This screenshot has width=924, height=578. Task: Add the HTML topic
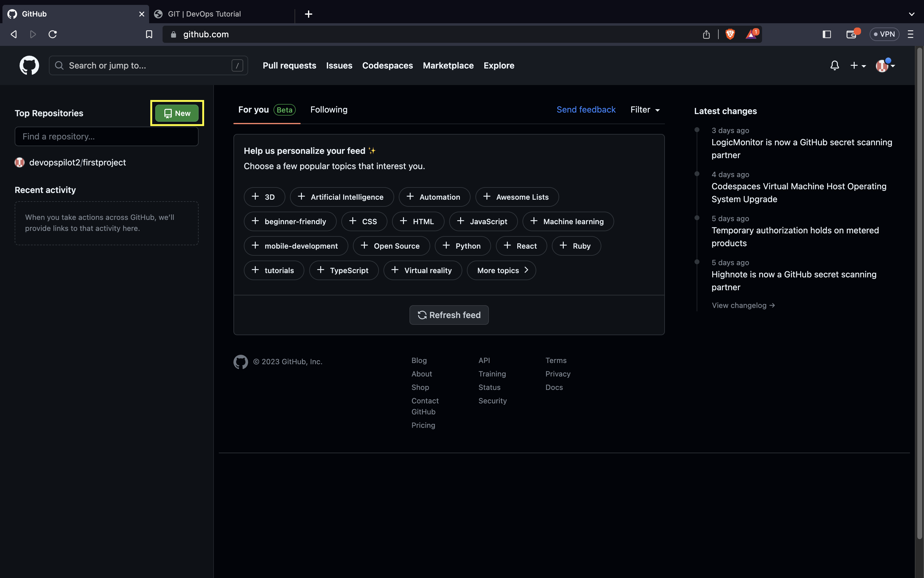(418, 221)
